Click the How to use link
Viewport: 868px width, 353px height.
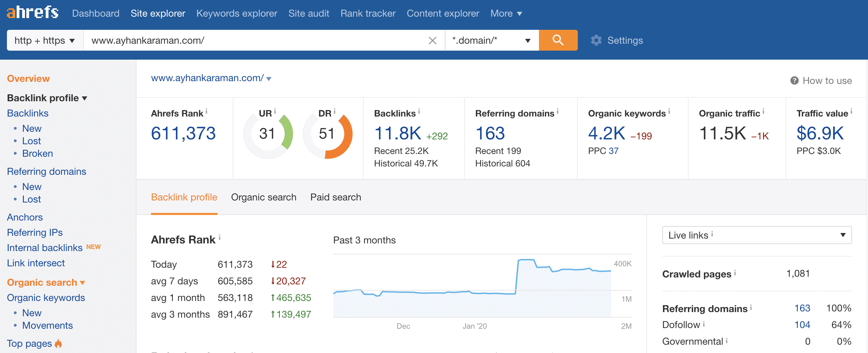click(x=827, y=80)
